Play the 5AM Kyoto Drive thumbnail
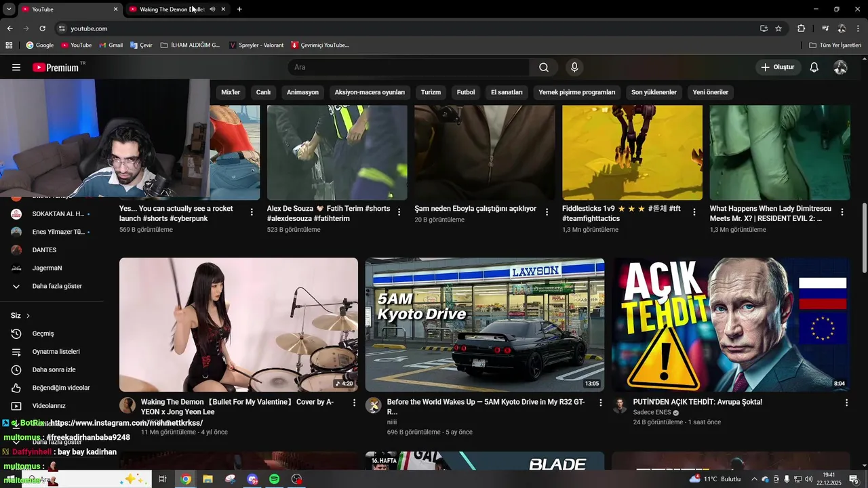 [x=485, y=325]
